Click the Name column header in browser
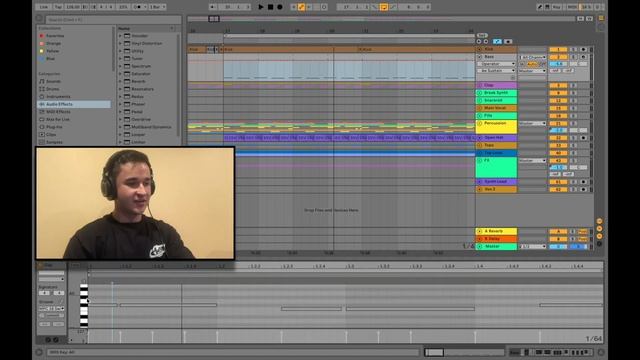This screenshot has width=640, height=360. tap(146, 29)
